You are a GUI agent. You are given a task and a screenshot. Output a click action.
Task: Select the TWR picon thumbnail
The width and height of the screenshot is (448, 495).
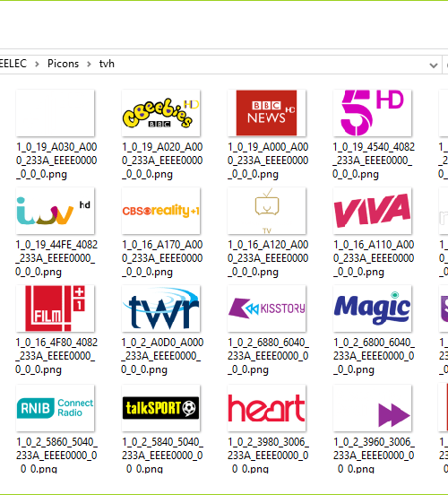pyautogui.click(x=161, y=308)
